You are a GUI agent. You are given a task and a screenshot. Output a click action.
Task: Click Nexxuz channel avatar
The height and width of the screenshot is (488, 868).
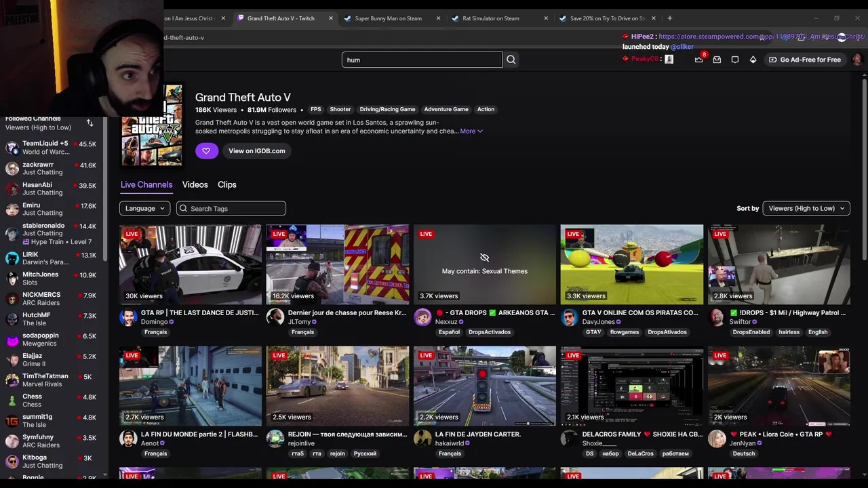coord(422,317)
